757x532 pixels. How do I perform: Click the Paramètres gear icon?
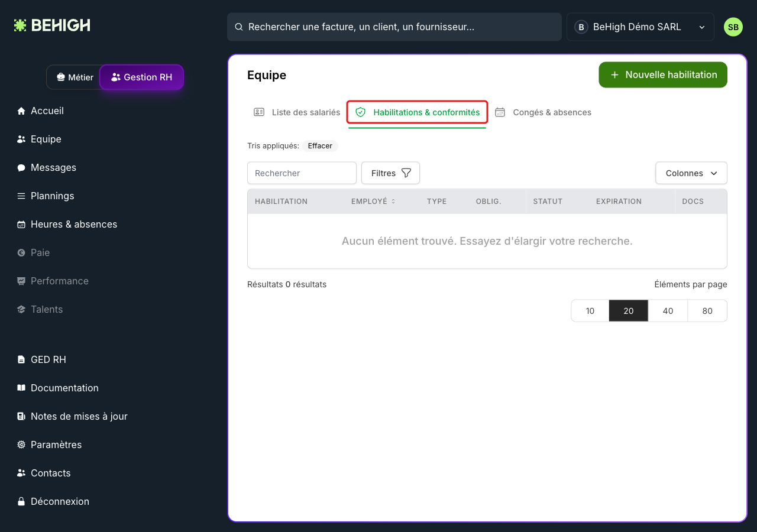(x=21, y=445)
